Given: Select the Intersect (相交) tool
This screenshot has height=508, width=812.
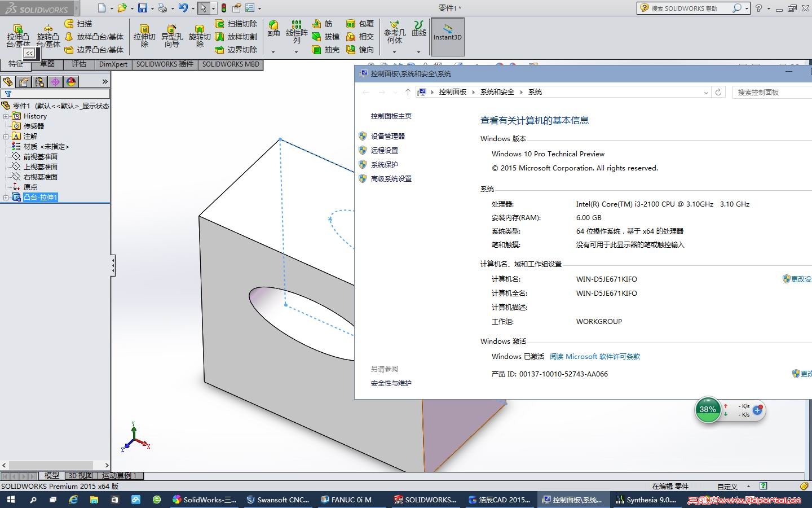Looking at the screenshot, I should point(360,37).
